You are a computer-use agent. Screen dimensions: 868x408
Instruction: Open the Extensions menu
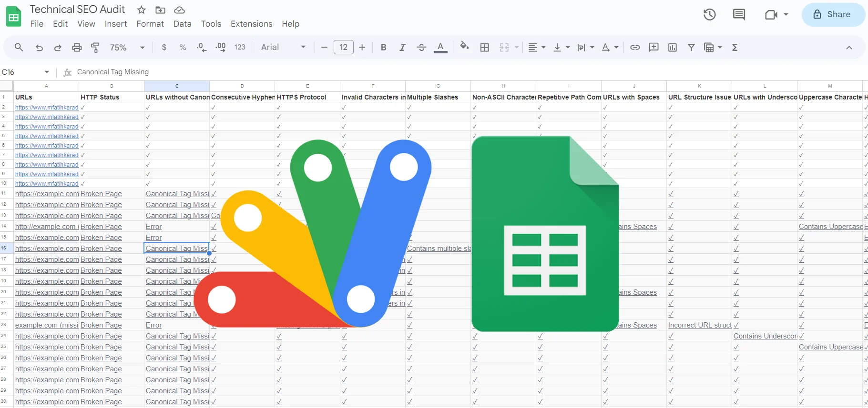252,24
